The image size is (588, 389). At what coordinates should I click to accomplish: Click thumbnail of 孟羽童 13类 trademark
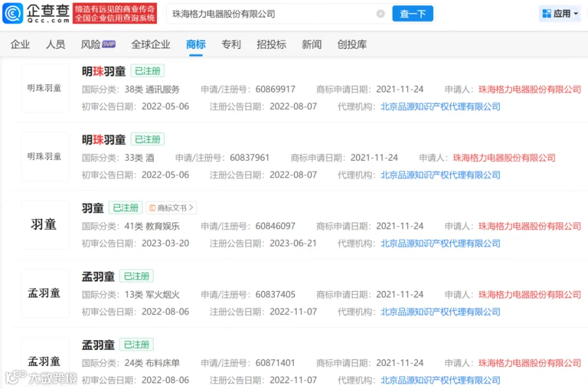pyautogui.click(x=45, y=294)
